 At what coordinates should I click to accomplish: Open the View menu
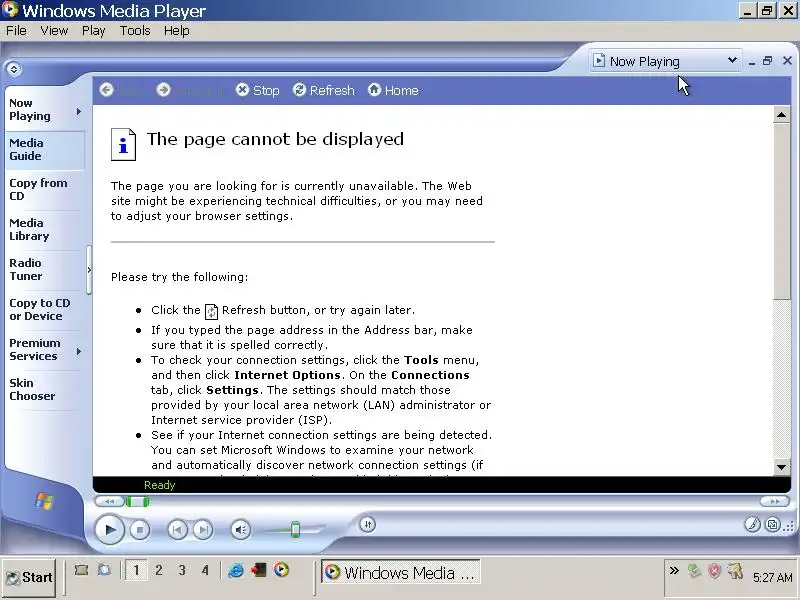click(54, 31)
